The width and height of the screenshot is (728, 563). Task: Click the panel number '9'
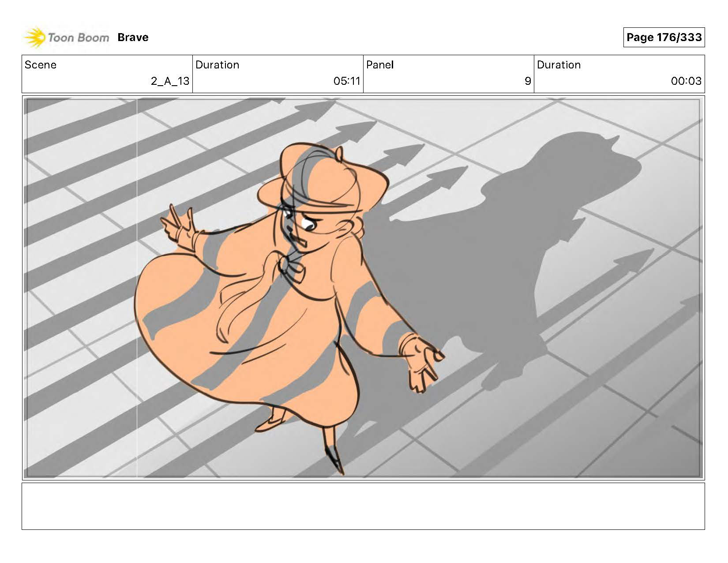click(x=527, y=81)
